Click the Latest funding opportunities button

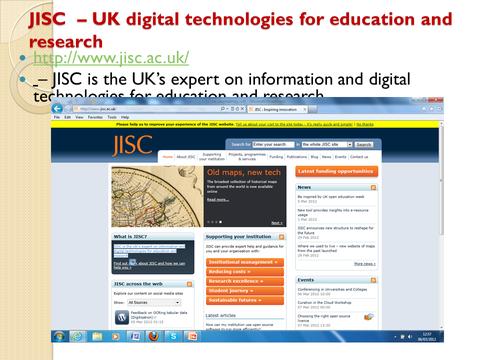point(336,171)
